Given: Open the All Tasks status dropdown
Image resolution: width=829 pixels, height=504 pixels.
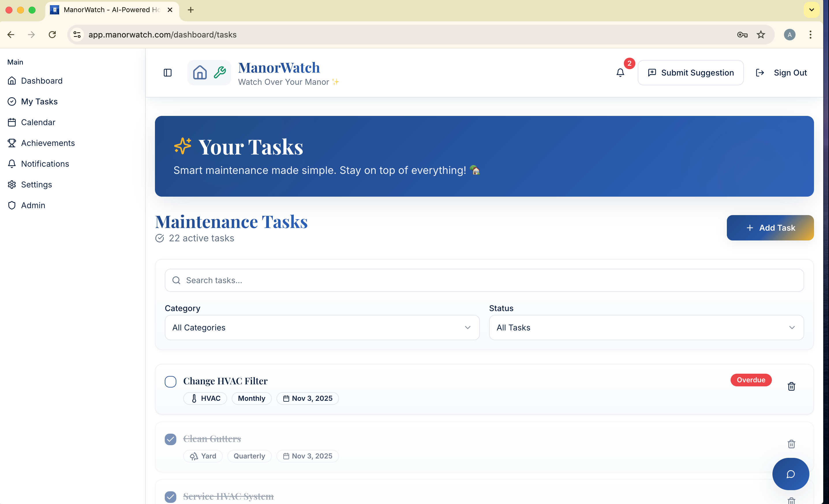Looking at the screenshot, I should click(x=646, y=328).
